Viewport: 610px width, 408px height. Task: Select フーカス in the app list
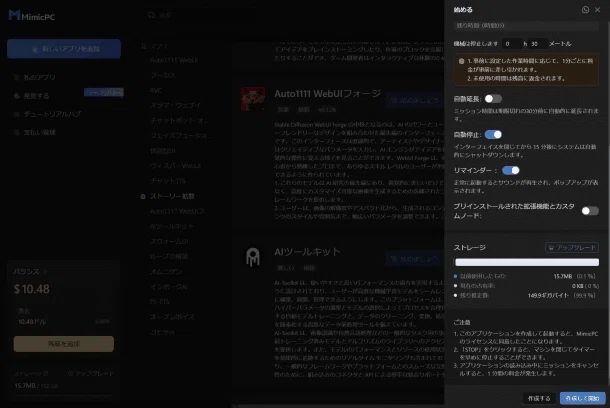coord(163,75)
